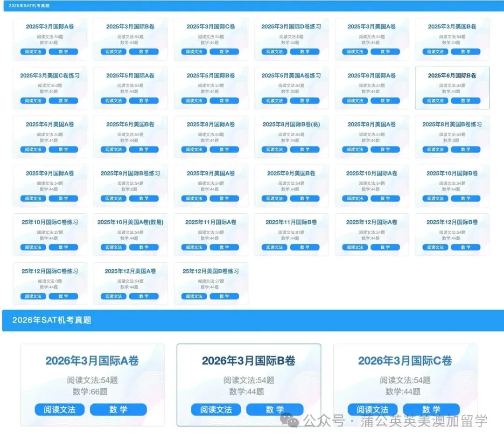Open 数学 for 2025年3月国际B卷
Viewport: 504px width, 441px height.
(145, 52)
